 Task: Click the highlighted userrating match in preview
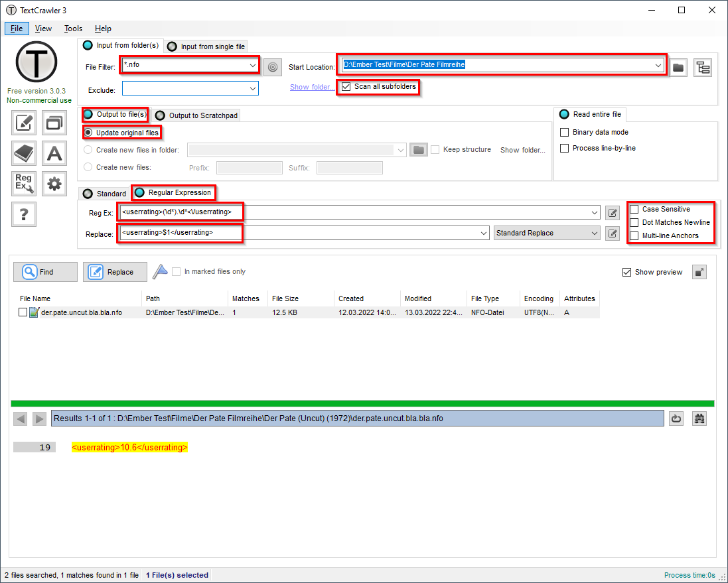pos(129,448)
